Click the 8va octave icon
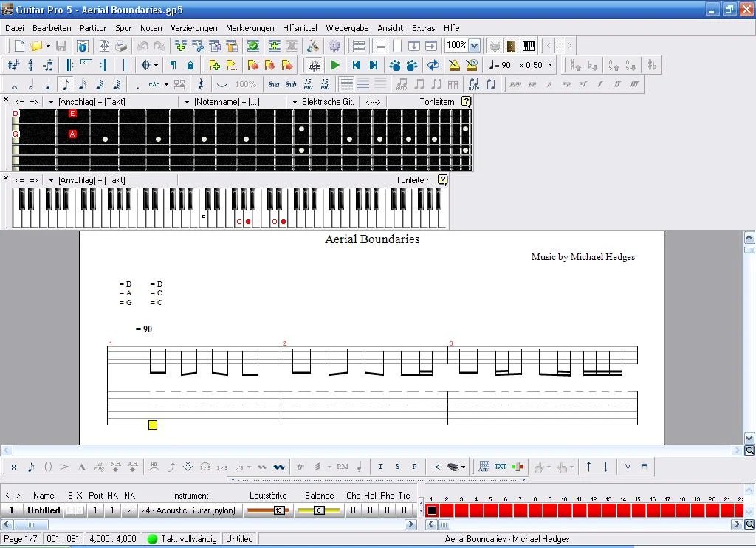756x548 pixels. 274,84
